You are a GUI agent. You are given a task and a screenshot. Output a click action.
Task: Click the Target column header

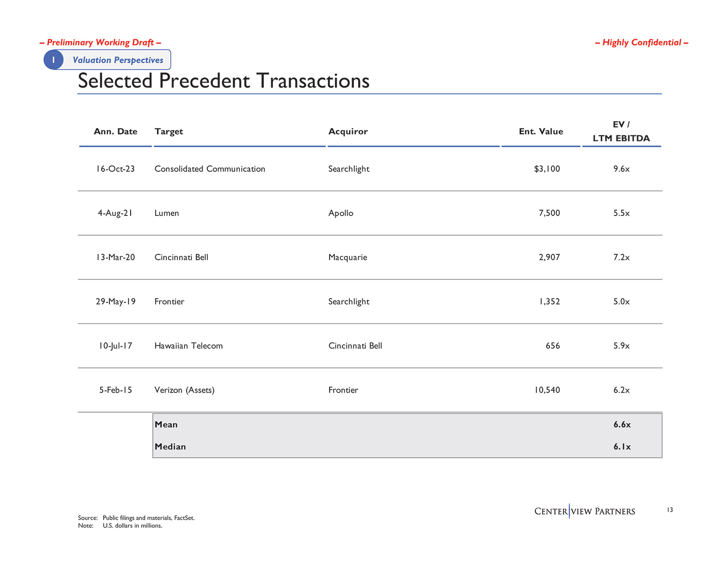(169, 132)
